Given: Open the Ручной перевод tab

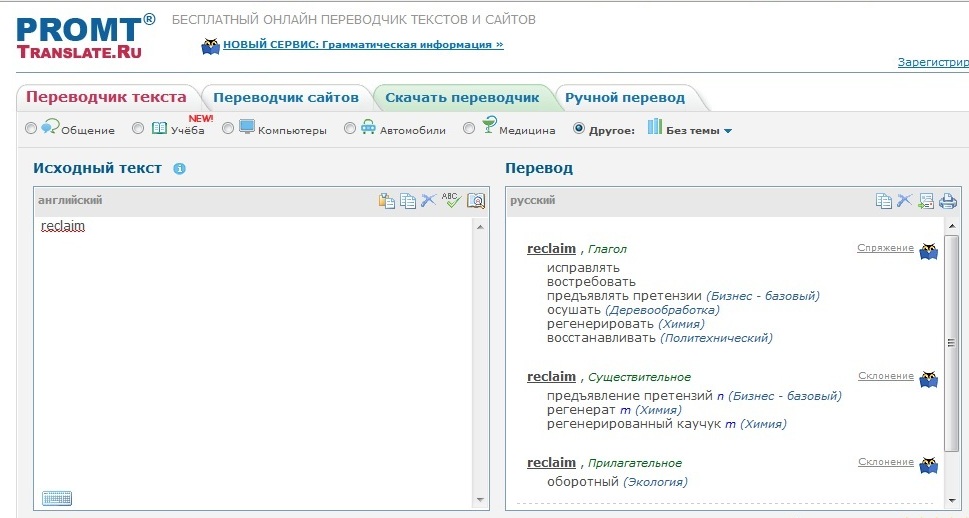Looking at the screenshot, I should pos(625,98).
